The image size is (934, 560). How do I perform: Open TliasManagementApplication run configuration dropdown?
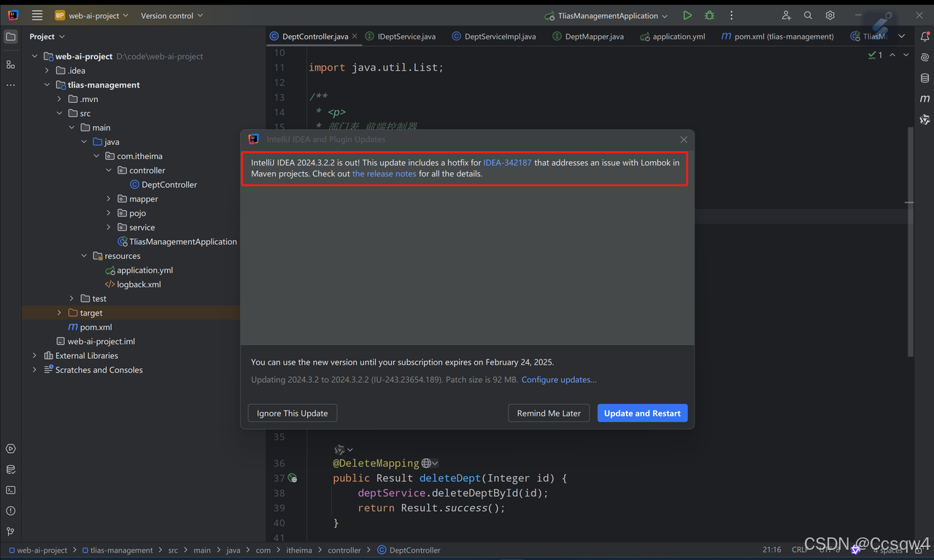pos(606,15)
